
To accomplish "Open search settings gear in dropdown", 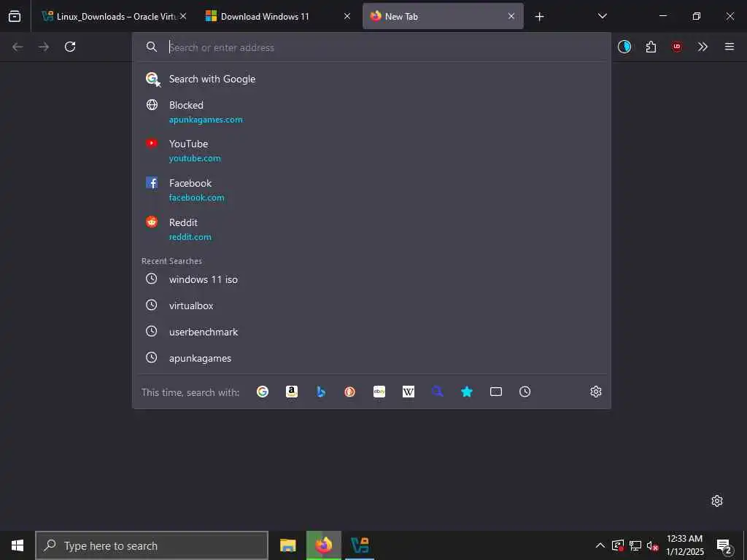I will click(x=596, y=392).
